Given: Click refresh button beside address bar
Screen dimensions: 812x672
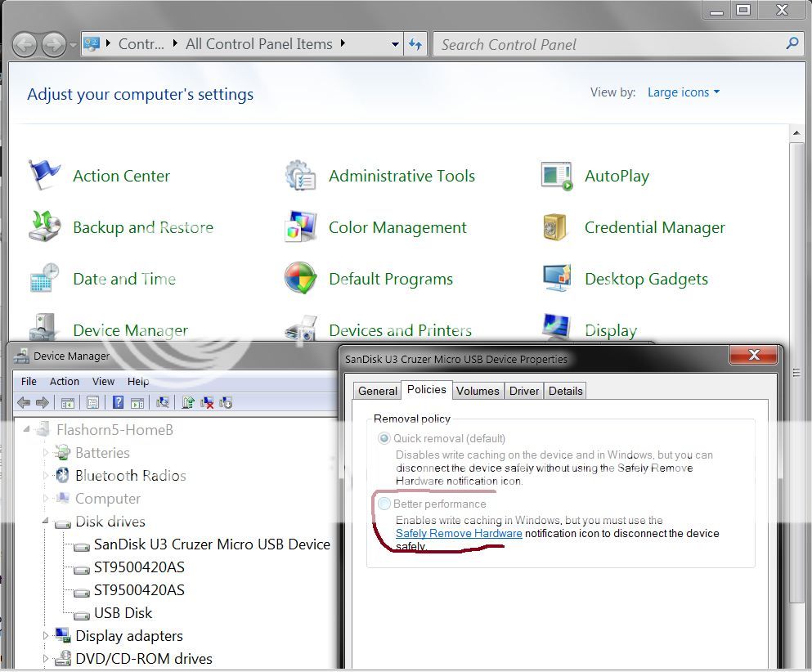Looking at the screenshot, I should tap(415, 44).
